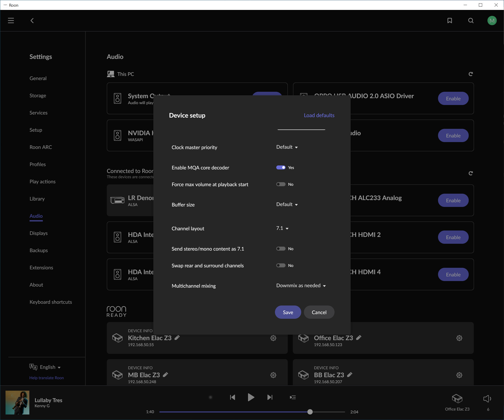Screen dimensions: 504x420
Task: Expand the Buffer size dropdown
Action: click(287, 204)
